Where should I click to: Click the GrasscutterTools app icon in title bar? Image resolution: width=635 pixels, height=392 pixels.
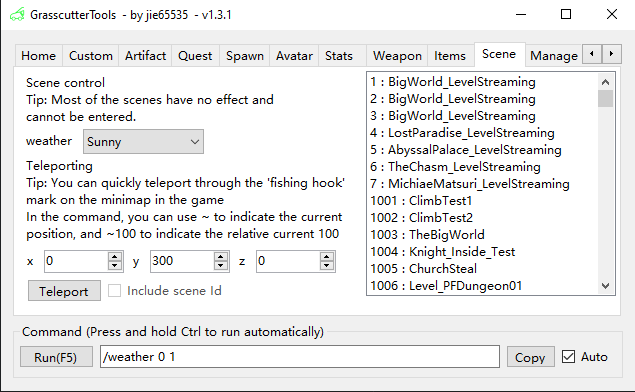[x=17, y=15]
